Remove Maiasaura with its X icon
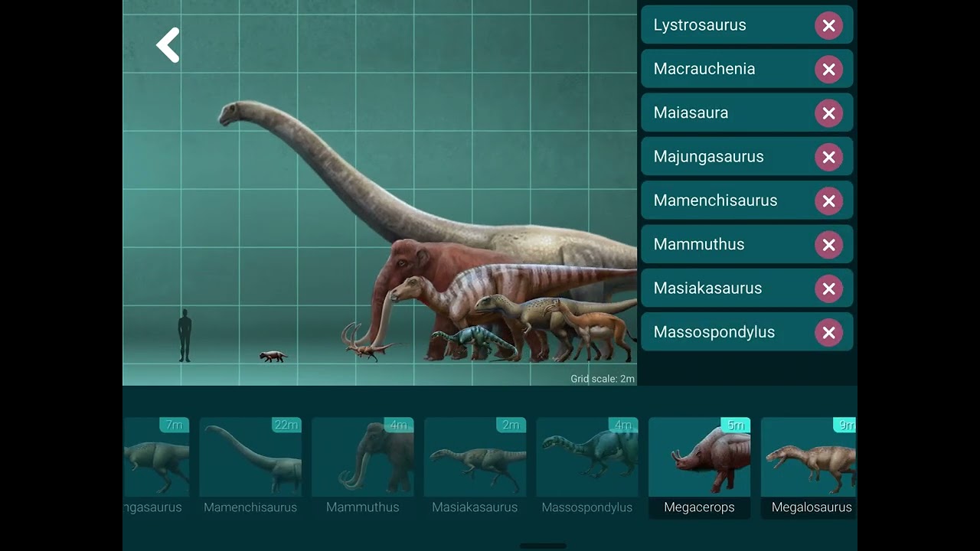Screen dimensions: 980x551 coord(828,113)
